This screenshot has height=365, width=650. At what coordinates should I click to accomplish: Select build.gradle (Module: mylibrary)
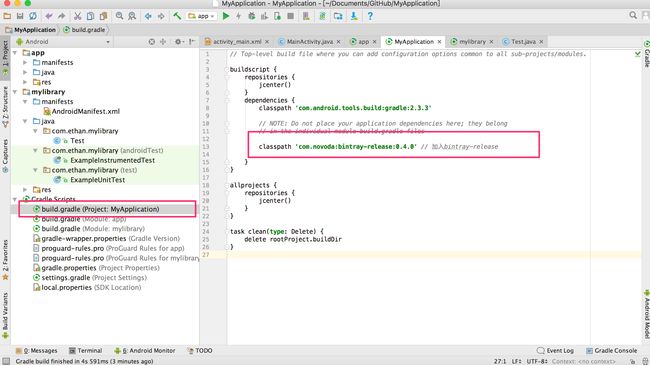pyautogui.click(x=89, y=229)
